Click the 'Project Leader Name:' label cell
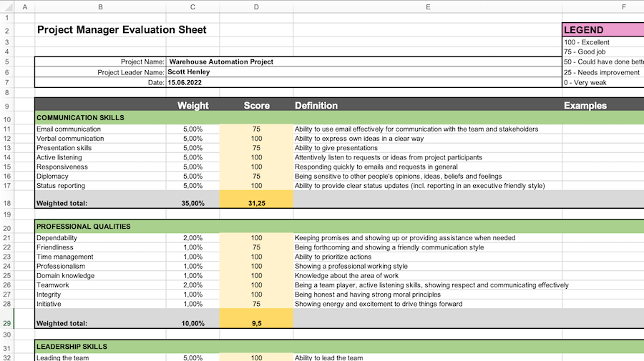This screenshot has width=644, height=361. 101,72
